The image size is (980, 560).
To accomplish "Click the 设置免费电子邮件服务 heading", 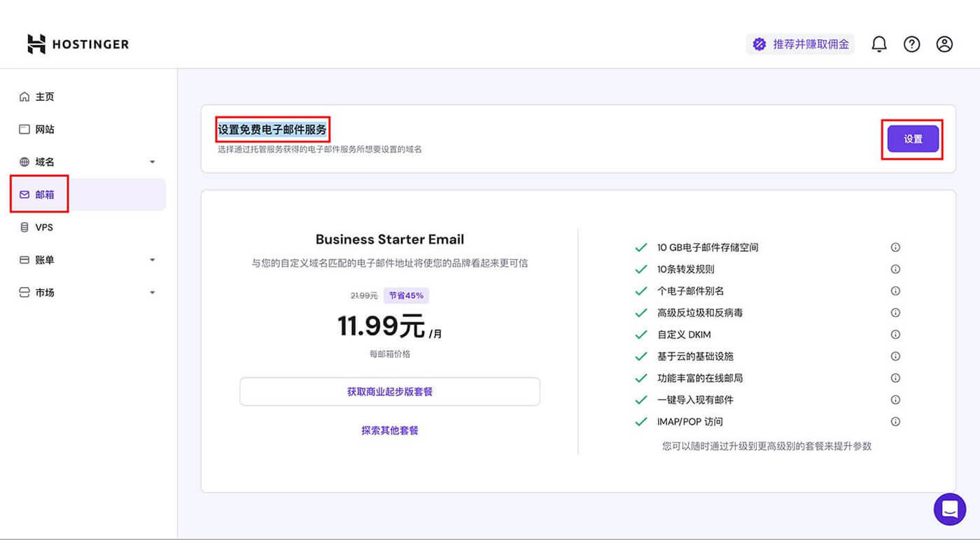I will (272, 129).
